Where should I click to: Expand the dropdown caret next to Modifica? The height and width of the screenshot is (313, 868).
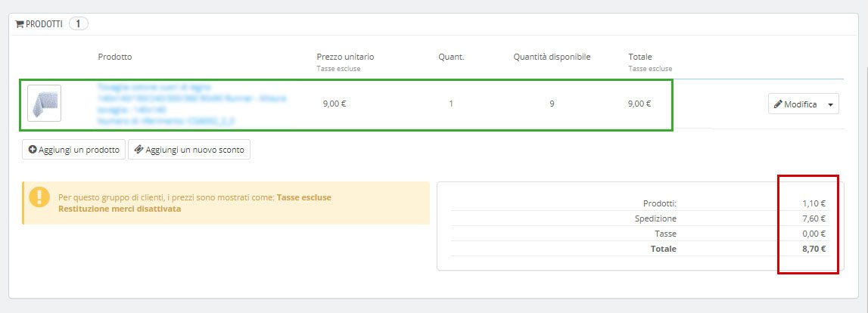tap(831, 104)
